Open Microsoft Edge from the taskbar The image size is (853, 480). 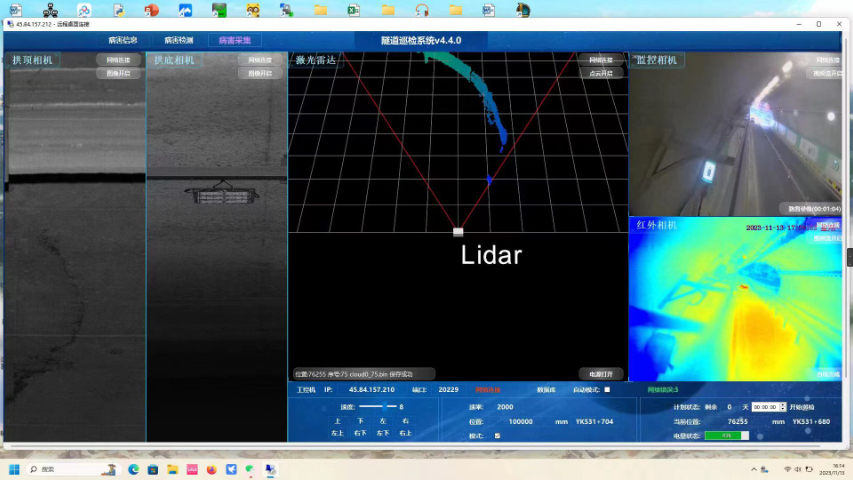click(133, 469)
